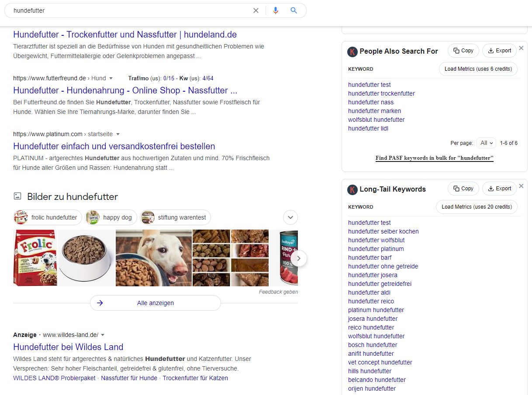Open the Per page All dropdown
532x395 pixels.
click(487, 143)
